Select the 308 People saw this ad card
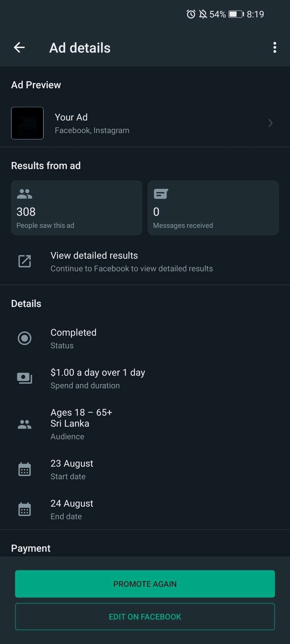The image size is (290, 644). pos(76,208)
